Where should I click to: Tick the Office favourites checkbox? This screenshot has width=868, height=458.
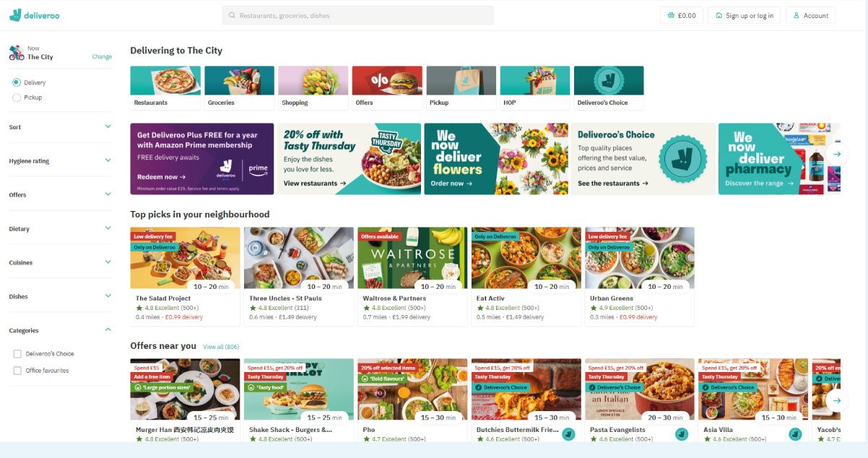[17, 371]
